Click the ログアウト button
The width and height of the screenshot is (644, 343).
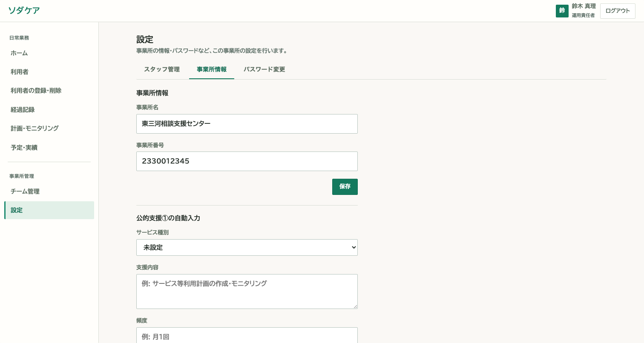tap(618, 11)
